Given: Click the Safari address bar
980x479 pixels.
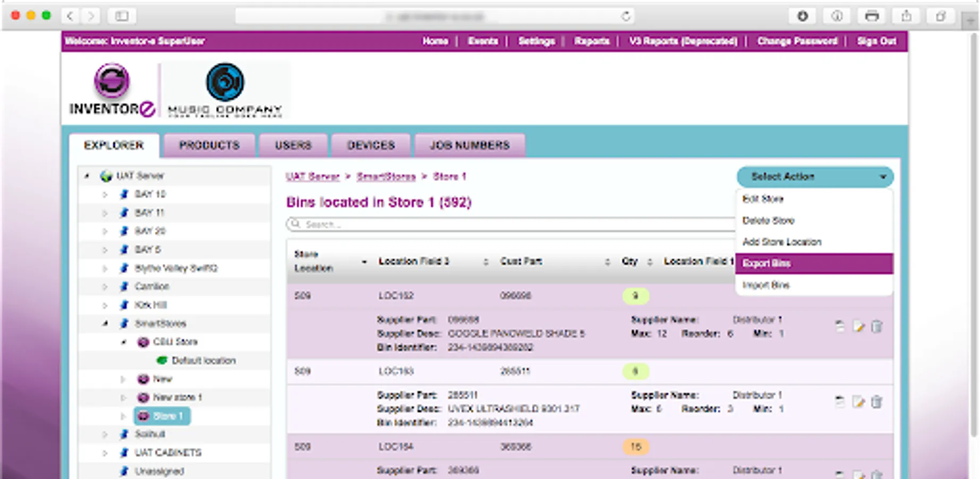Looking at the screenshot, I should coord(435,16).
